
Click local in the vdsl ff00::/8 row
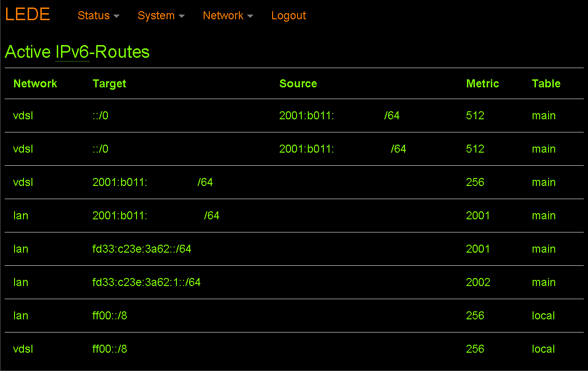tap(543, 349)
